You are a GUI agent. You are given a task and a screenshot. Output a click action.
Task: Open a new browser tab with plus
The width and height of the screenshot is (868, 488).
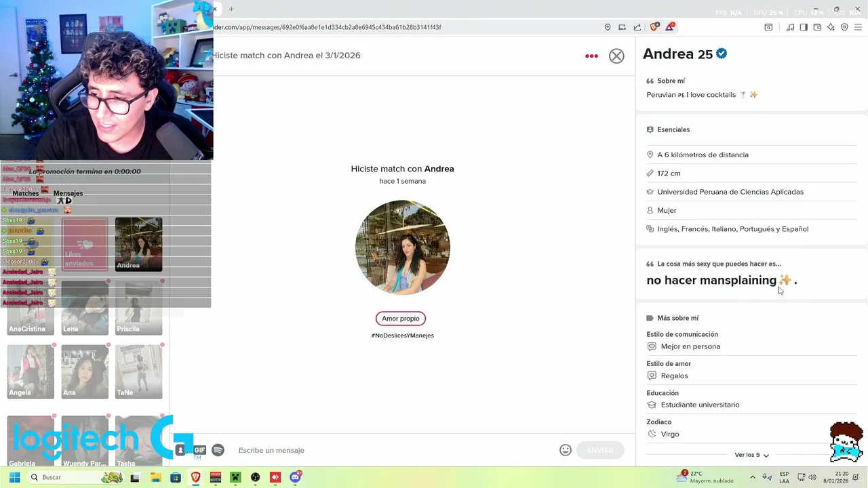coord(231,9)
